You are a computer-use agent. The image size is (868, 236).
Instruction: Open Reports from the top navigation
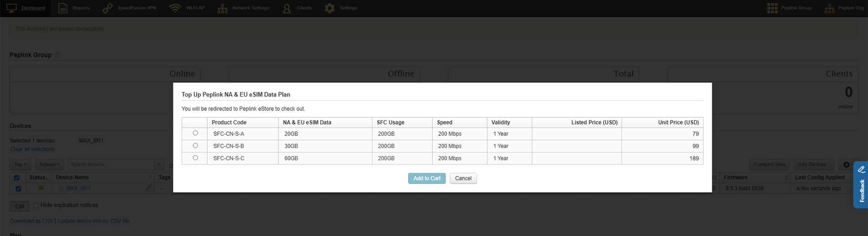click(x=74, y=8)
